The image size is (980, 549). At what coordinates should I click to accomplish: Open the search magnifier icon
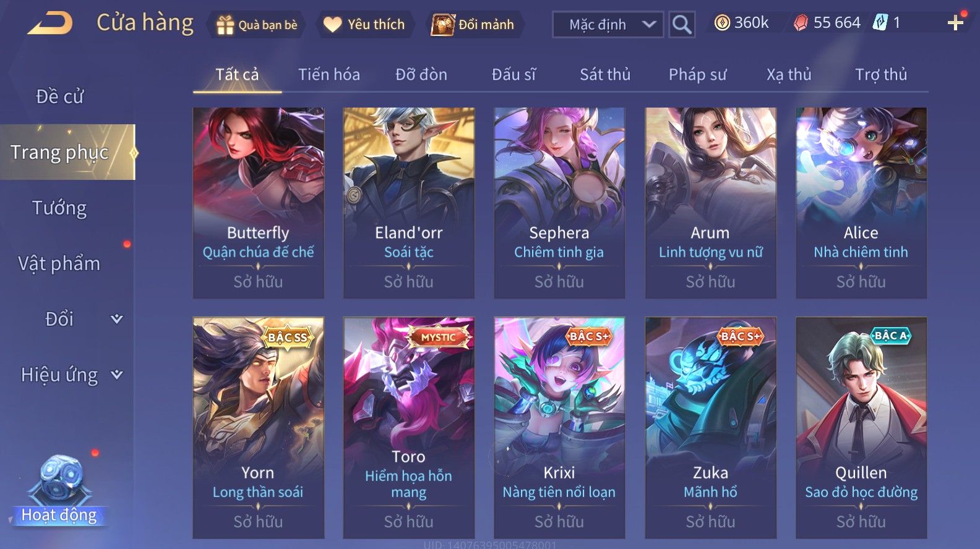click(x=681, y=25)
